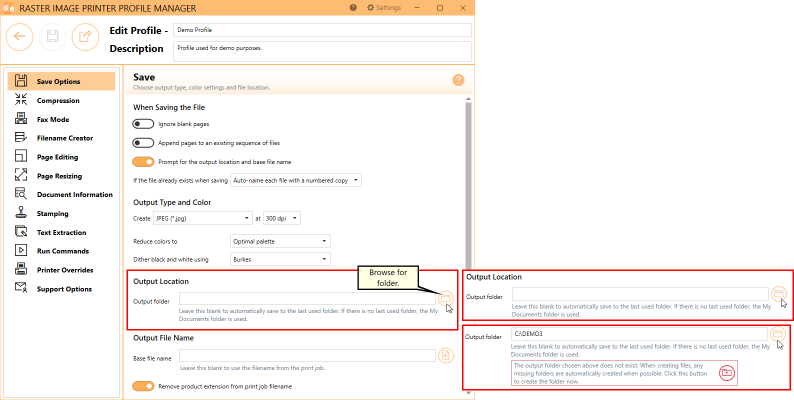Click the Output folder field in main window
This screenshot has width=794, height=400.
click(307, 299)
